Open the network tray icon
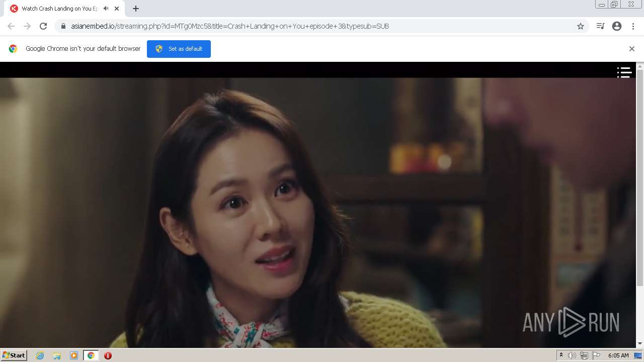 coord(584,355)
